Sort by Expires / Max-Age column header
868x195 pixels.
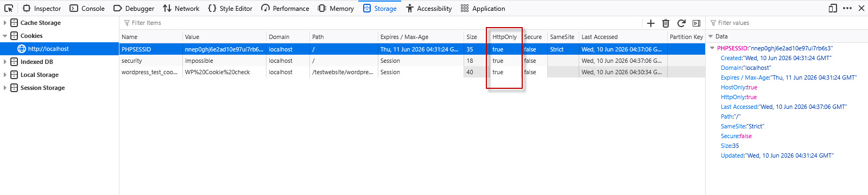(x=421, y=37)
